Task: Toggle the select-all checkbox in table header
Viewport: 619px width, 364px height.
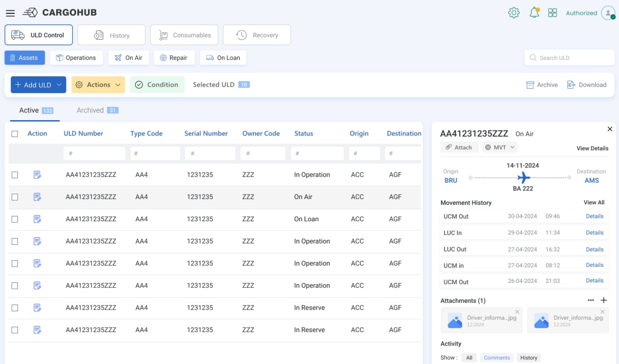Action: [15, 134]
